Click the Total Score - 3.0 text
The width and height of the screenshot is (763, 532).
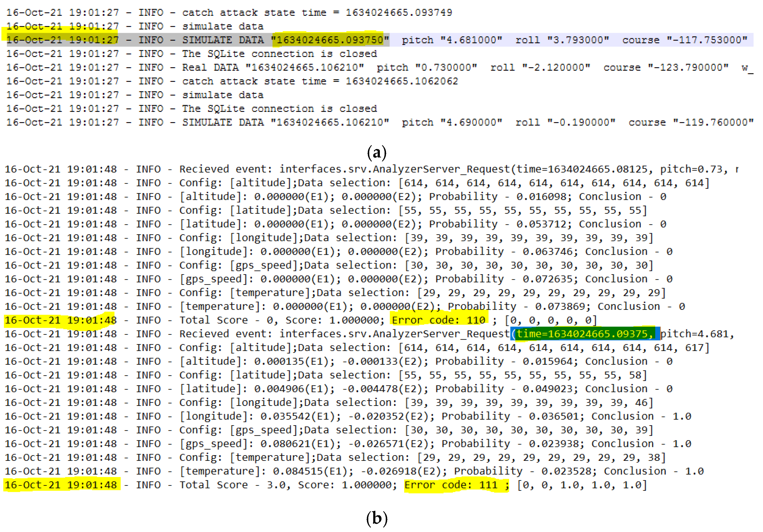(x=235, y=485)
